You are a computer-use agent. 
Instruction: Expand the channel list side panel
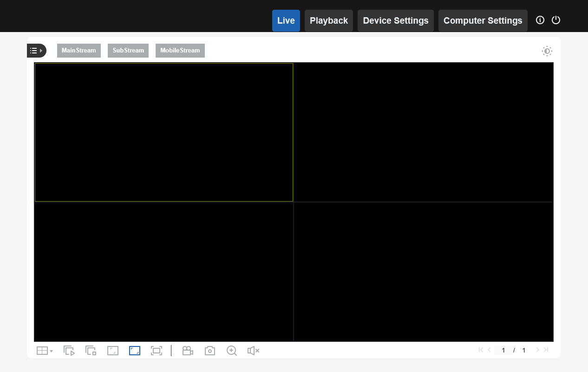(x=37, y=51)
